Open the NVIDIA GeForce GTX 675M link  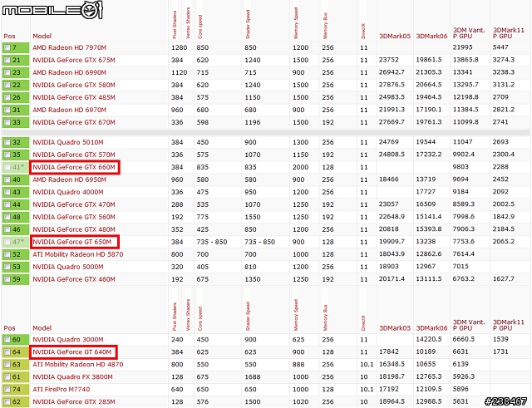click(x=74, y=60)
